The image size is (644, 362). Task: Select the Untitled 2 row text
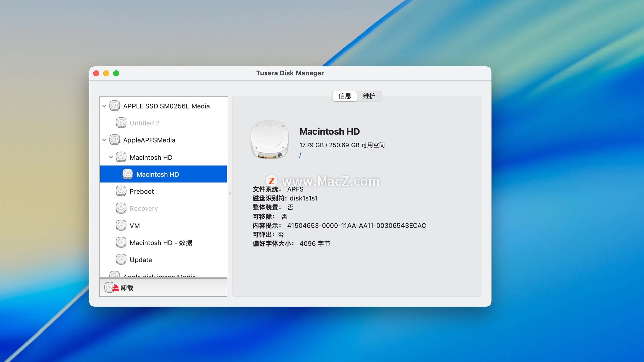(145, 123)
